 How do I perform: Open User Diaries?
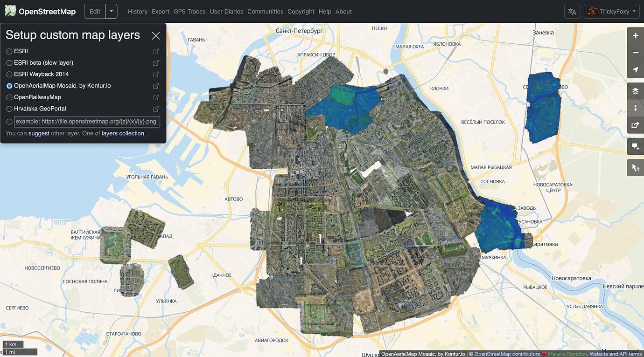click(x=226, y=11)
